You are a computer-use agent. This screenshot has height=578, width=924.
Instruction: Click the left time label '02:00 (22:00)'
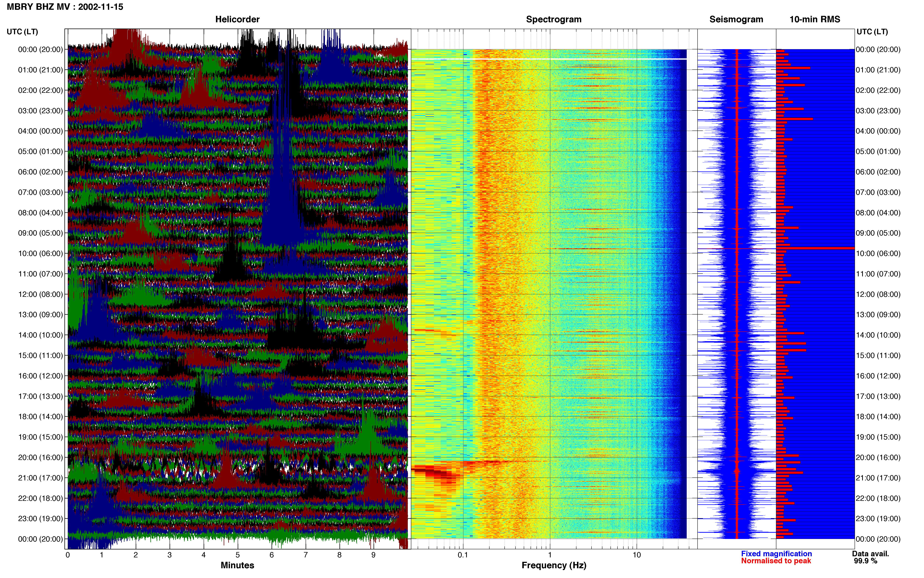tap(41, 90)
